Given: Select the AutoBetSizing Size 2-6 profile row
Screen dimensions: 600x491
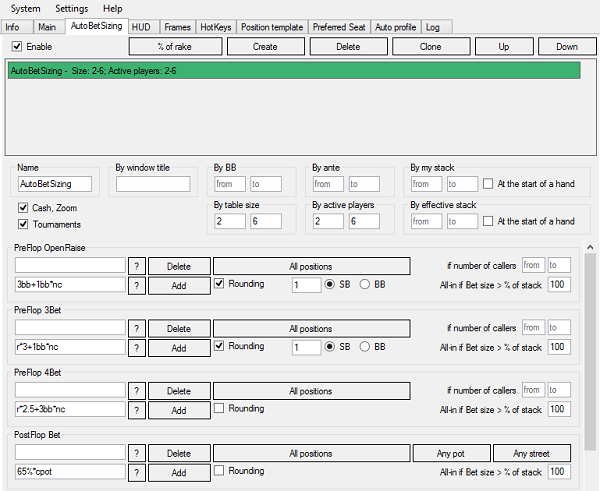Looking at the screenshot, I should coord(294,71).
